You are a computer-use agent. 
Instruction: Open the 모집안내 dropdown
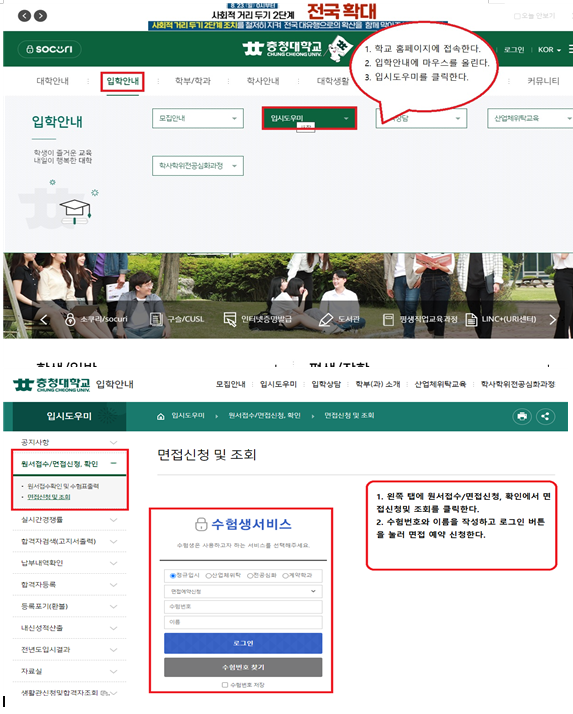[198, 118]
